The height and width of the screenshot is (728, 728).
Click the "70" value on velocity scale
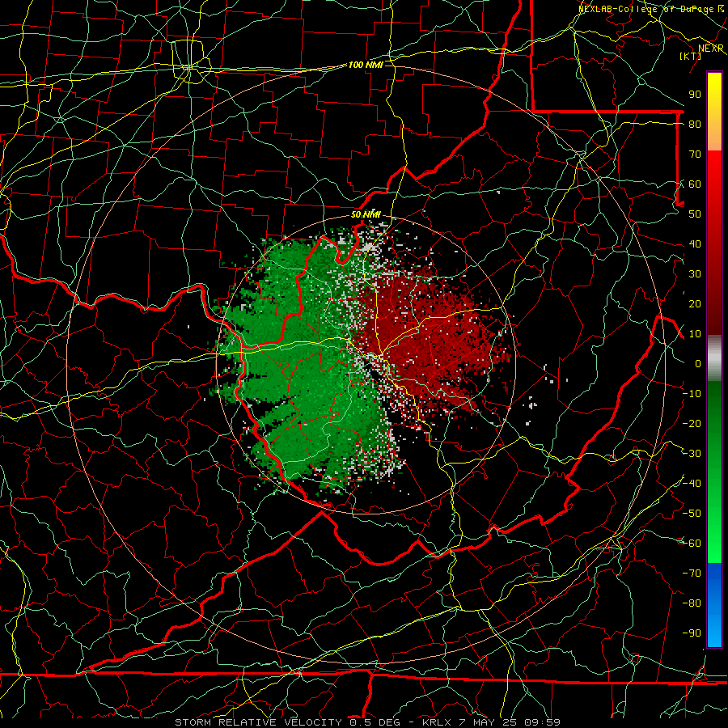coord(695,154)
